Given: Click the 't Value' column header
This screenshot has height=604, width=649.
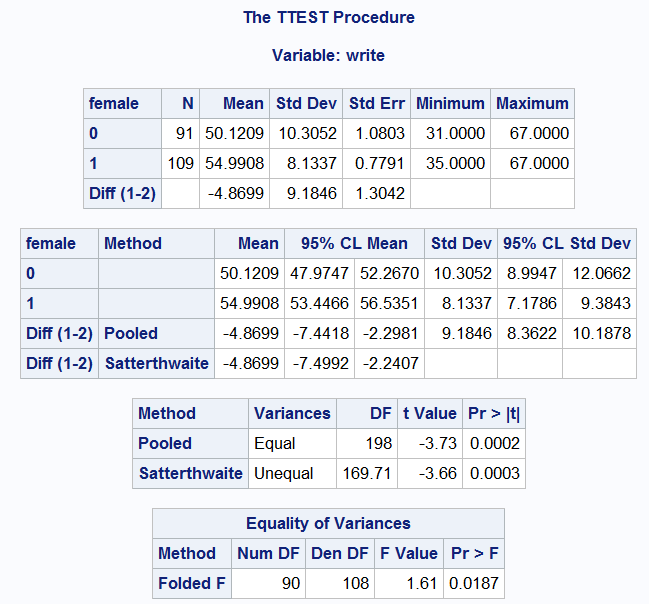Looking at the screenshot, I should click(x=430, y=413).
